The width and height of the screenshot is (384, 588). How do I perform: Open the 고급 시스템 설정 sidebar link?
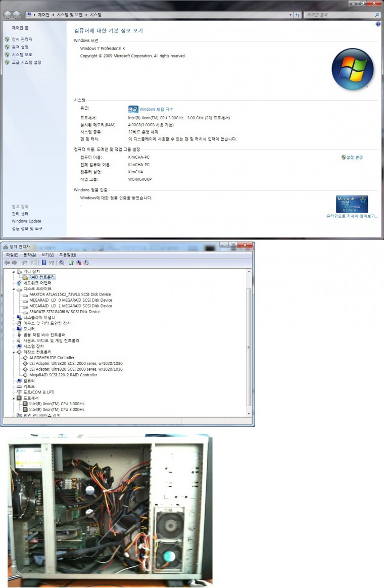click(26, 62)
